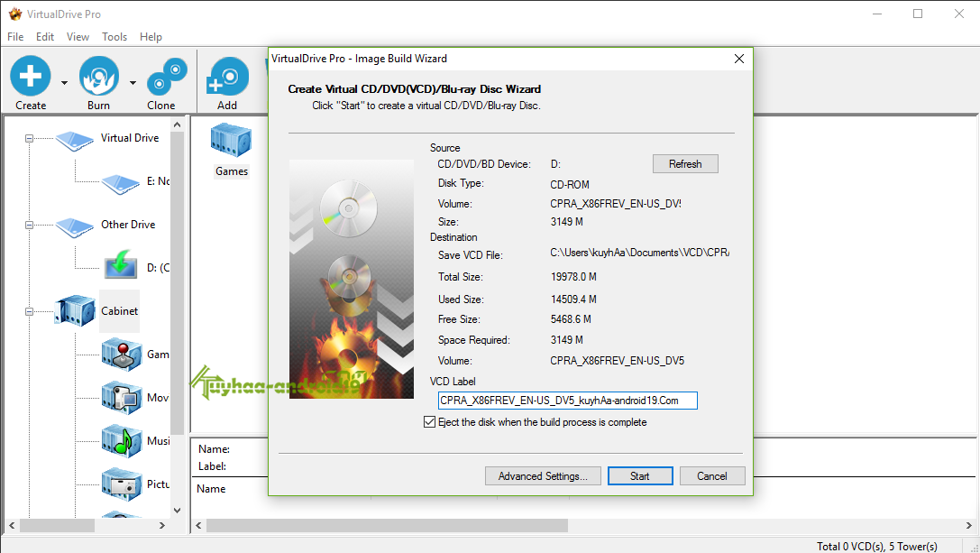
Task: Select the D: physical drive icon
Action: click(121, 264)
